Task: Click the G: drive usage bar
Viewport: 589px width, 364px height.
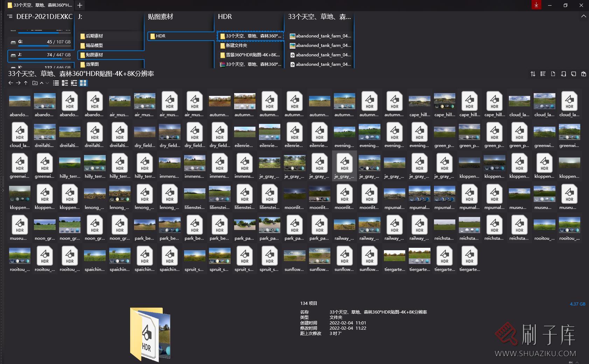Action: [x=41, y=45]
